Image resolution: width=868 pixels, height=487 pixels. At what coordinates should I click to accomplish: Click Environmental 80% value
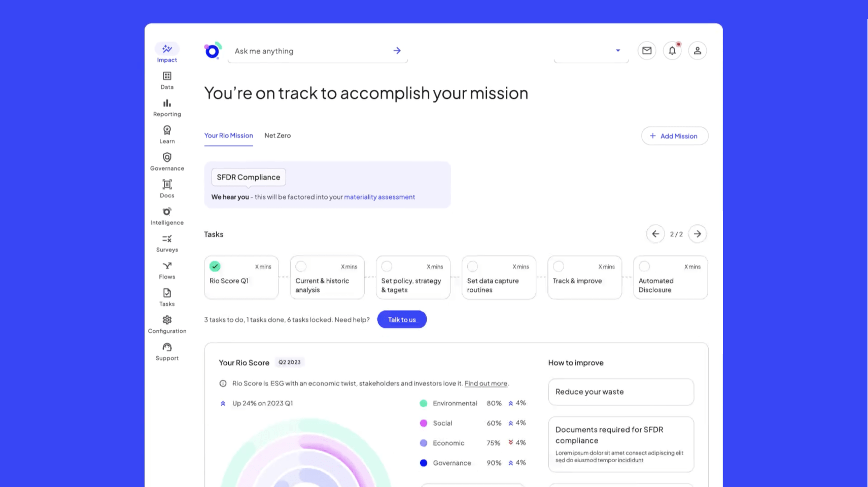click(x=494, y=403)
